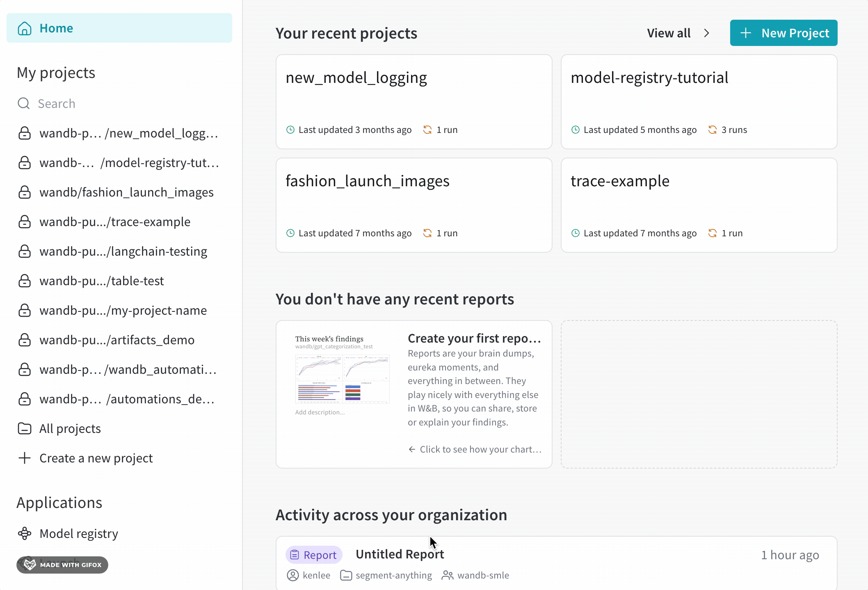
Task: Click the plus icon next to Create a new project
Action: point(25,458)
